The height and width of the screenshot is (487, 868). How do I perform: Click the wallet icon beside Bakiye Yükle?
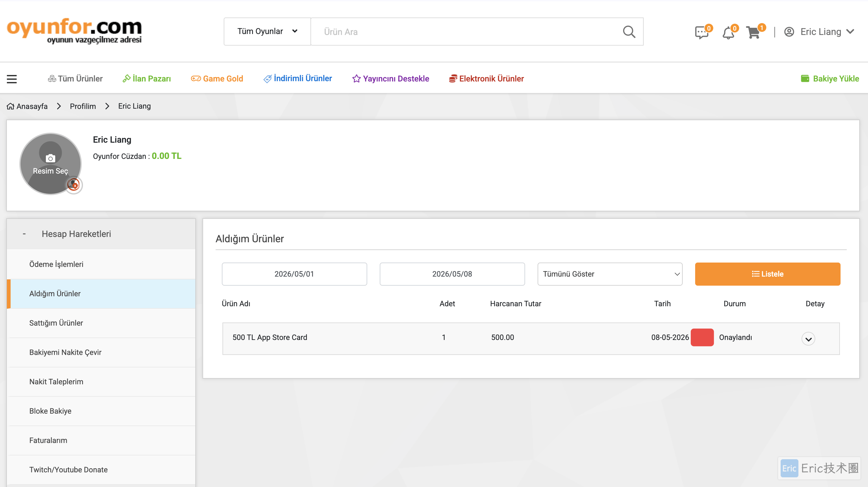(x=805, y=79)
